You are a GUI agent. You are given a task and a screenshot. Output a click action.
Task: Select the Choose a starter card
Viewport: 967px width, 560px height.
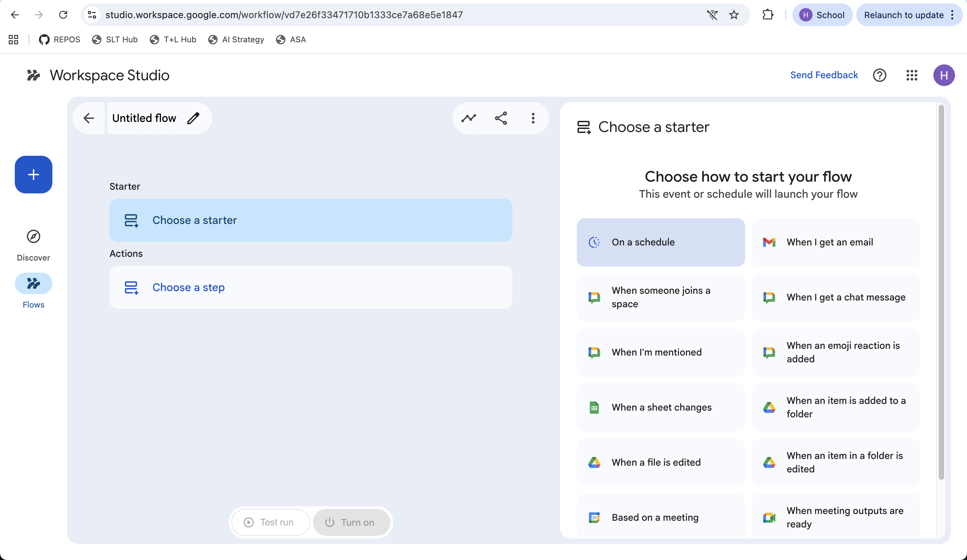311,220
